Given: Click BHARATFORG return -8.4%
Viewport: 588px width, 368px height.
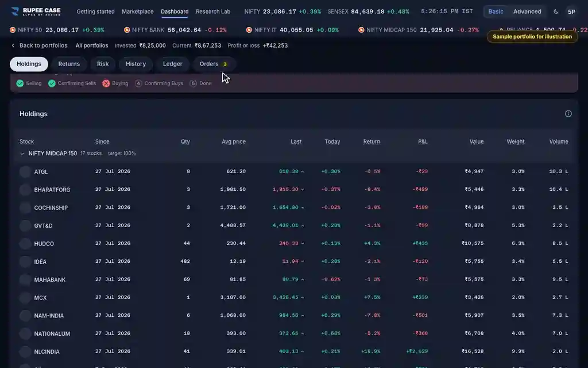Looking at the screenshot, I should [x=372, y=189].
